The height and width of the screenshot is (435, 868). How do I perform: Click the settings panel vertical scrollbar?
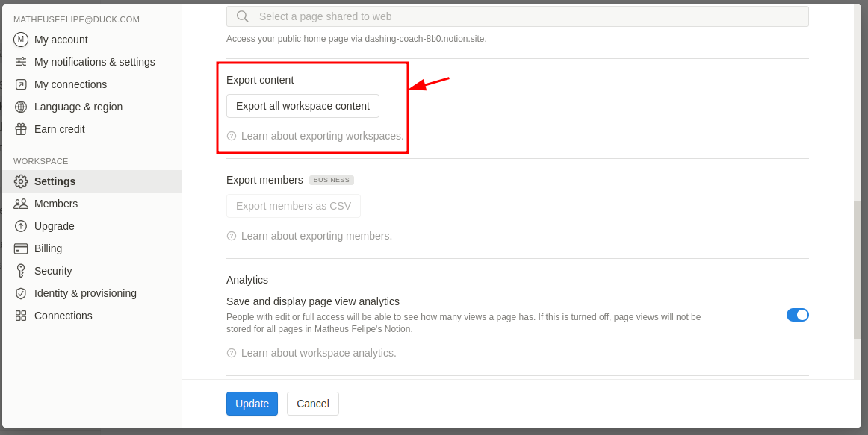point(858,270)
